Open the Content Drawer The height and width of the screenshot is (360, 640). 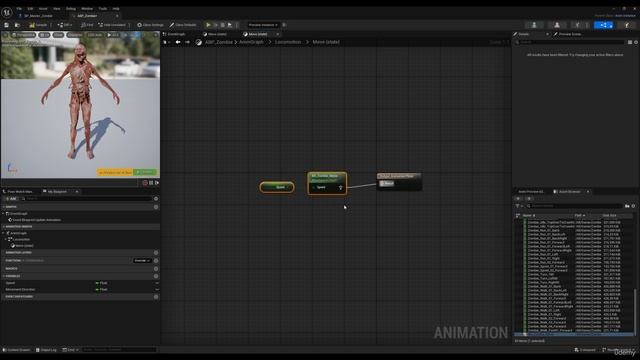click(16, 350)
